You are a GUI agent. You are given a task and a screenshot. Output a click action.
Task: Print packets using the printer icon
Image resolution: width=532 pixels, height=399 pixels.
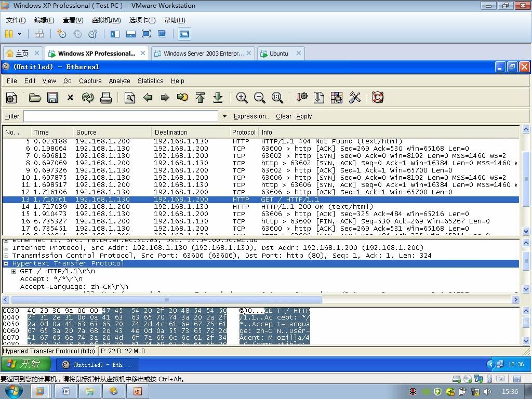coord(106,98)
